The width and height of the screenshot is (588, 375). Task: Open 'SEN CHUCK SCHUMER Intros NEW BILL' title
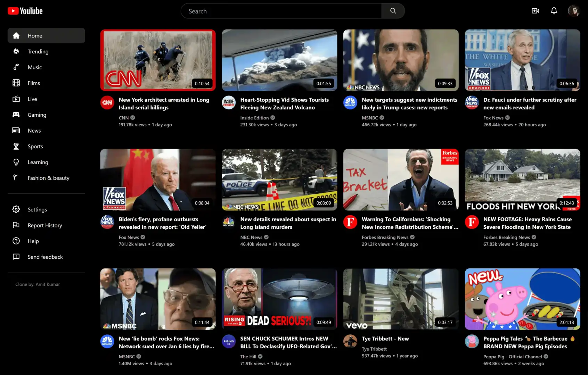pos(288,342)
